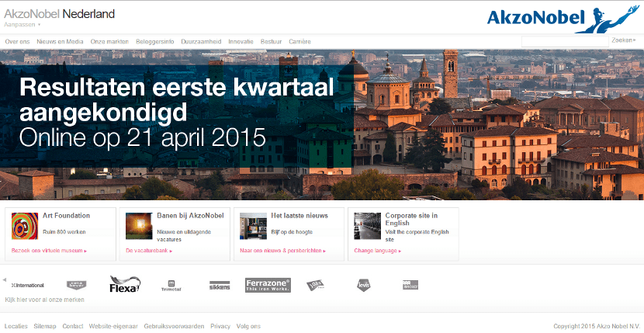This screenshot has width=644, height=333.
Task: Click the Het laatste nieuws card title
Action: (x=299, y=216)
